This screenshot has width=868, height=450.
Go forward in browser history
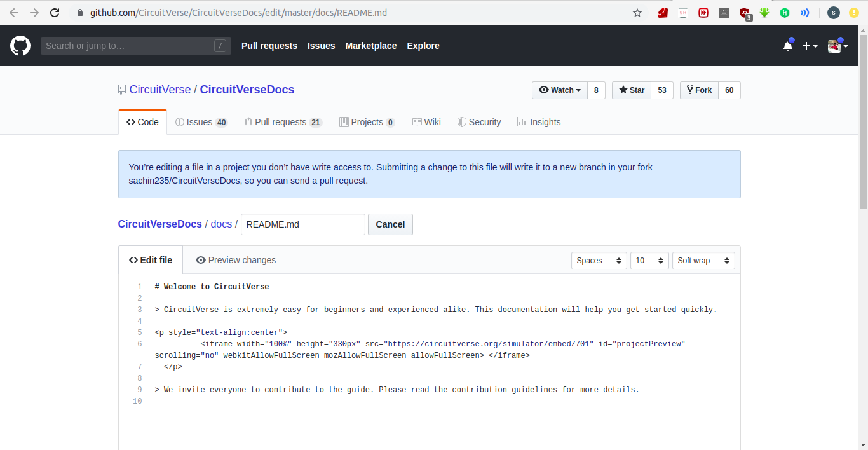click(x=34, y=13)
